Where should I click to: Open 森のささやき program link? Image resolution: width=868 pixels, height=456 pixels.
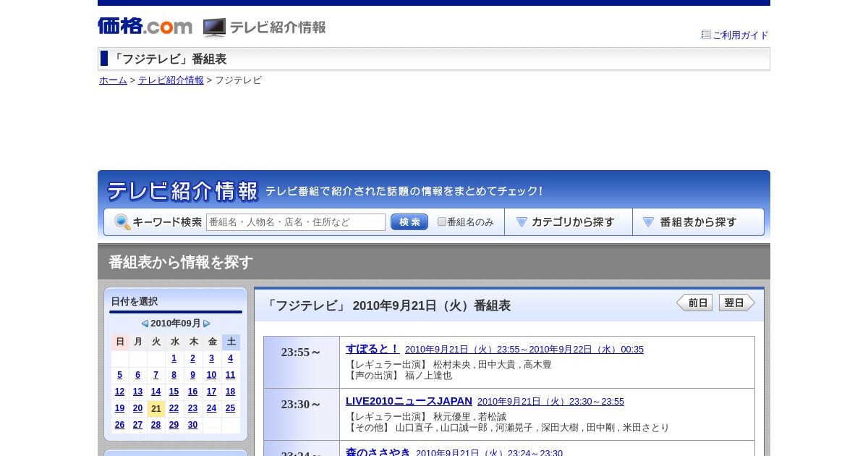click(378, 452)
